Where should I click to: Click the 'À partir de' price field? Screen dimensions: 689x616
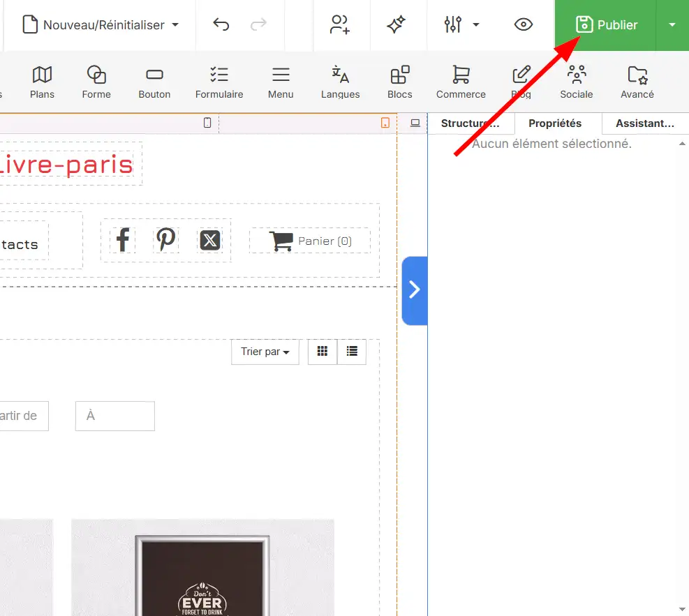[x=24, y=416]
